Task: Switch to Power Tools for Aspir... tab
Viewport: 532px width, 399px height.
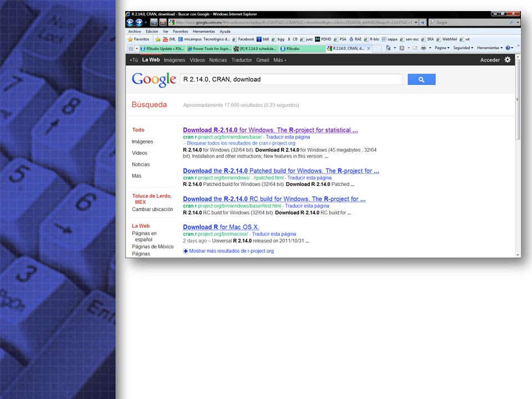Action: click(209, 49)
